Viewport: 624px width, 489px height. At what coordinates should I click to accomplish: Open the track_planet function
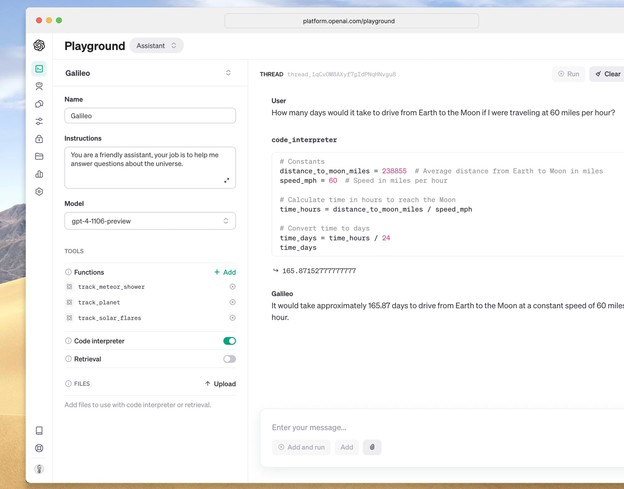click(99, 302)
